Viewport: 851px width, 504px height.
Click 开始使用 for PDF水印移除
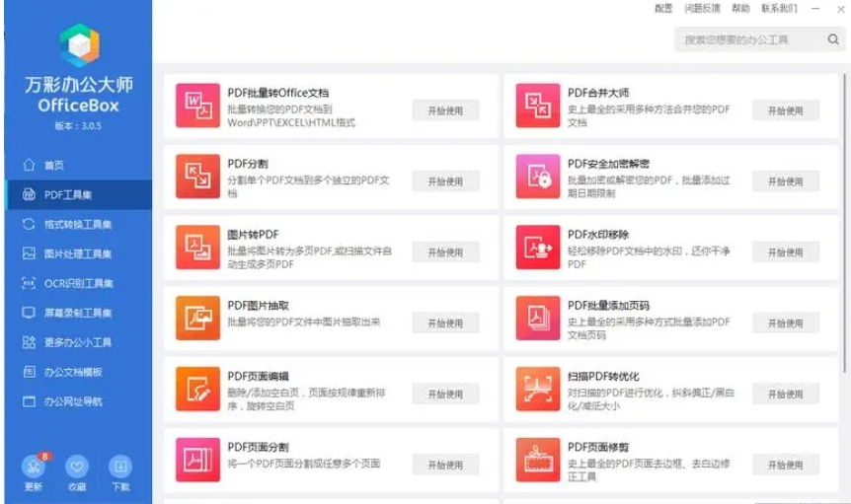click(x=785, y=252)
